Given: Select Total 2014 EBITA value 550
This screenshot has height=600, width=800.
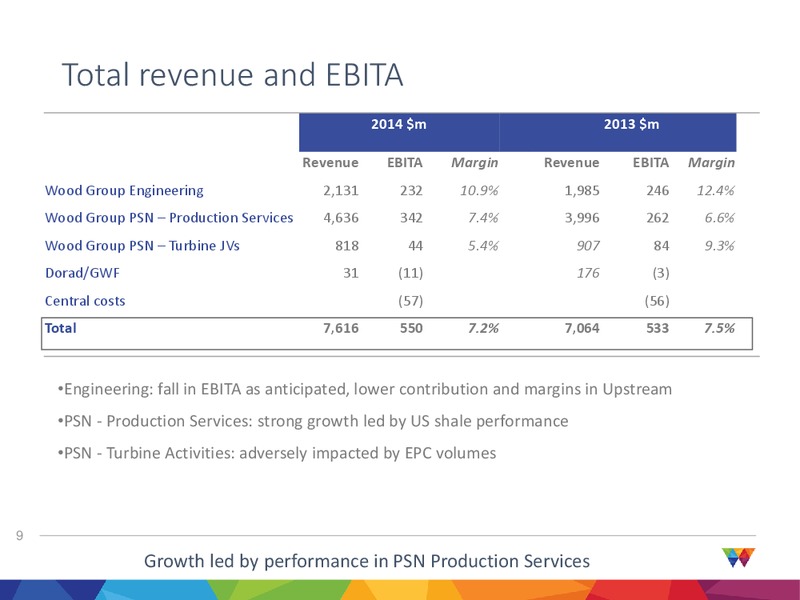Looking at the screenshot, I should click(411, 328).
